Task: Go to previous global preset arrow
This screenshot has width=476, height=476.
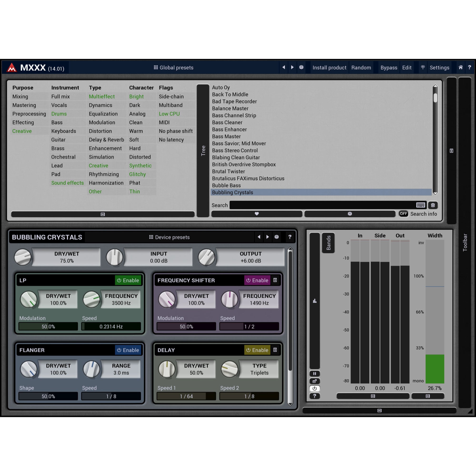Action: coord(284,67)
